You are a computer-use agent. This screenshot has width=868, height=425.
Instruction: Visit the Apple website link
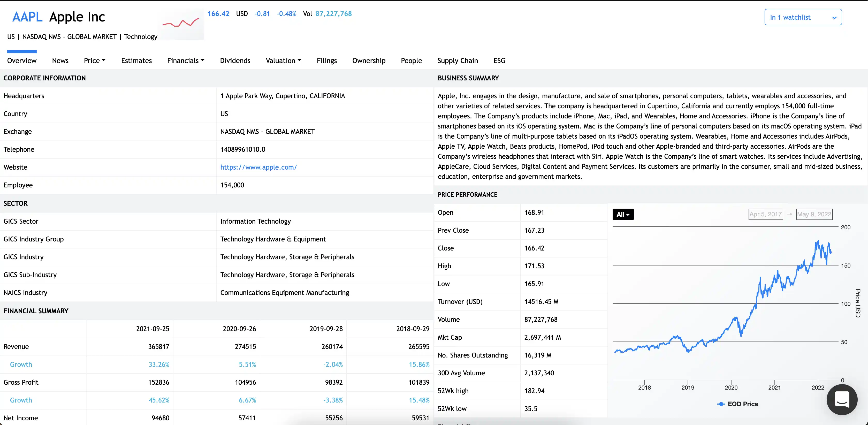tap(258, 167)
